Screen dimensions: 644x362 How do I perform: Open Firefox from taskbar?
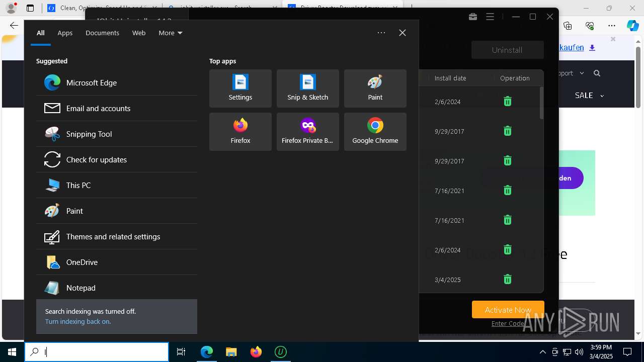pos(256,352)
